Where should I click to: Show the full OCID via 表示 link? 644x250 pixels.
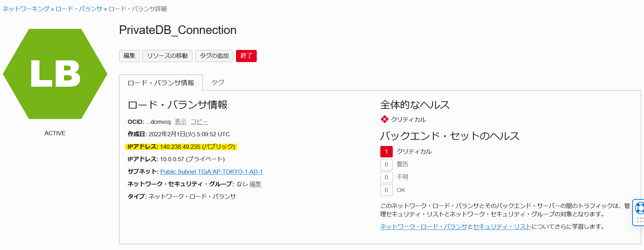click(180, 122)
